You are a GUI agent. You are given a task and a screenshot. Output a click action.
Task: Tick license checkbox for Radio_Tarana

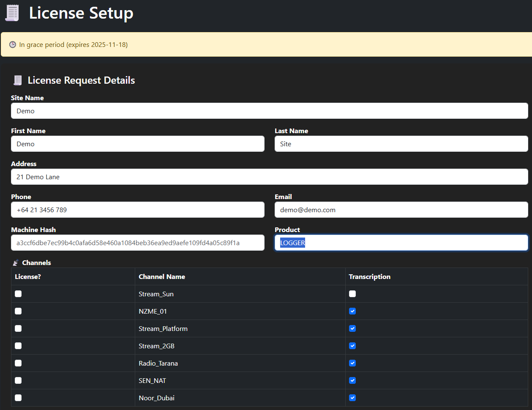[18, 363]
